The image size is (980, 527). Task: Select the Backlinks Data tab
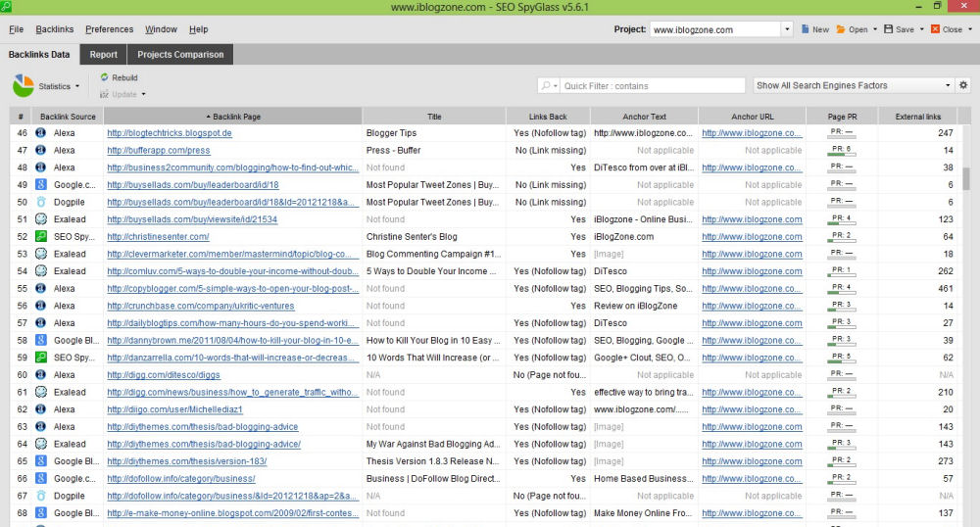point(39,54)
